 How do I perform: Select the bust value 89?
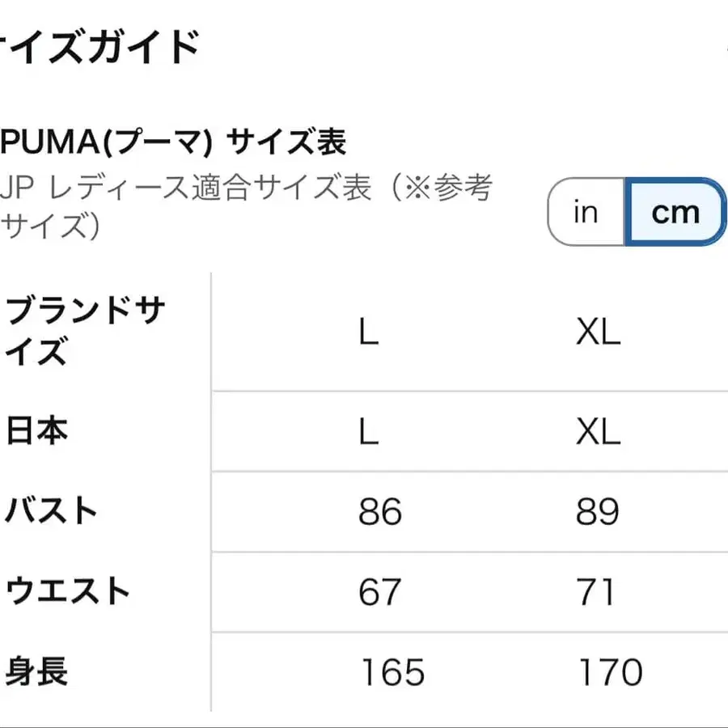pos(599,511)
